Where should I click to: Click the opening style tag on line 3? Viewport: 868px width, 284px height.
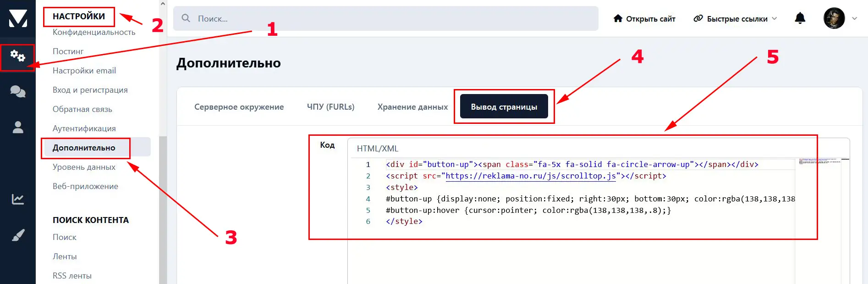click(x=402, y=187)
